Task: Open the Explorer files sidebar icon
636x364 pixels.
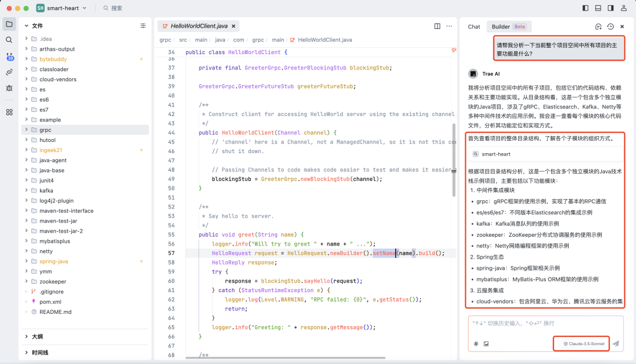Action: [x=9, y=24]
